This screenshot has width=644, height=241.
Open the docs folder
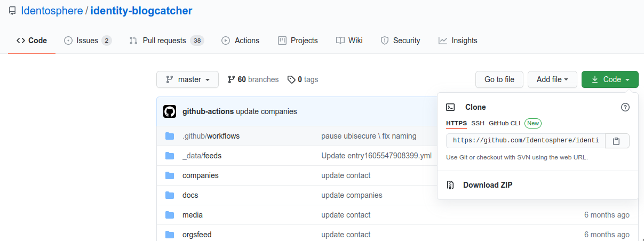point(190,195)
